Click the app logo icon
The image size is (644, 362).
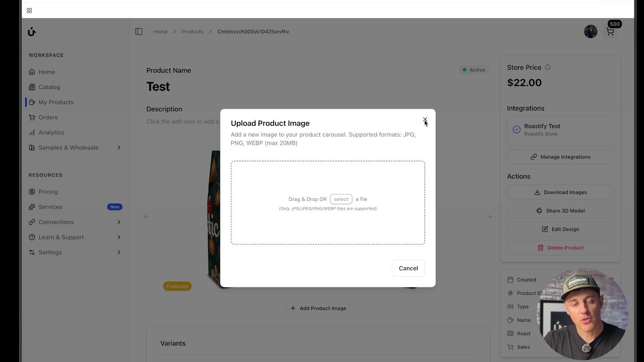32,32
